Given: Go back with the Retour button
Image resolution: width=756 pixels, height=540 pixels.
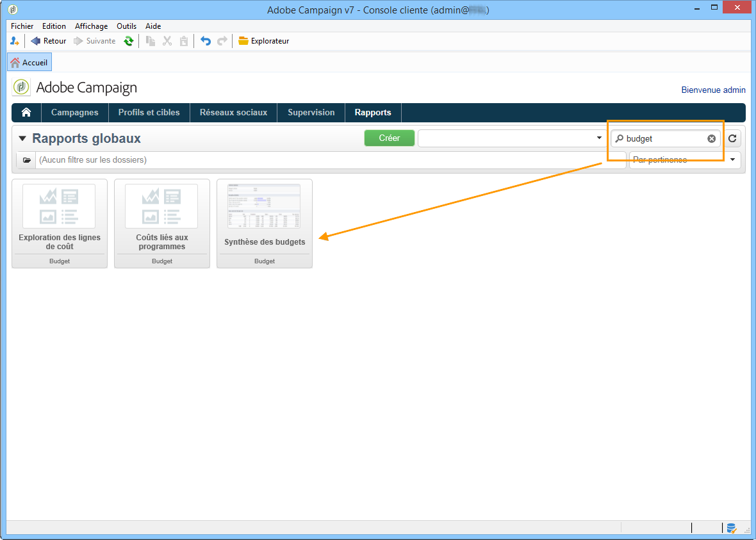Looking at the screenshot, I should pyautogui.click(x=48, y=41).
